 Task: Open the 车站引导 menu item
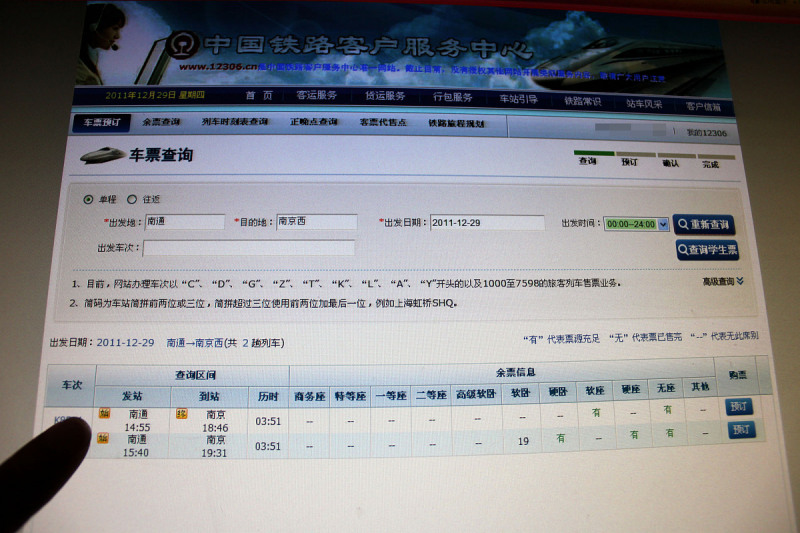(x=518, y=99)
